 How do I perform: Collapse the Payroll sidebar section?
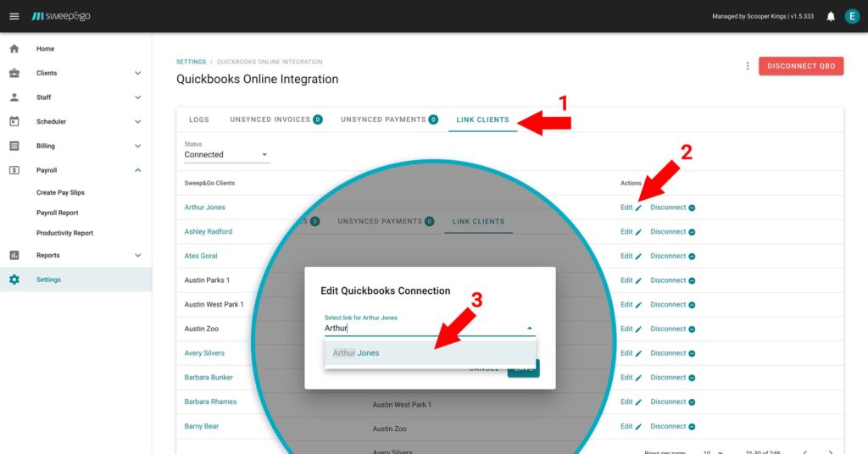(x=137, y=170)
